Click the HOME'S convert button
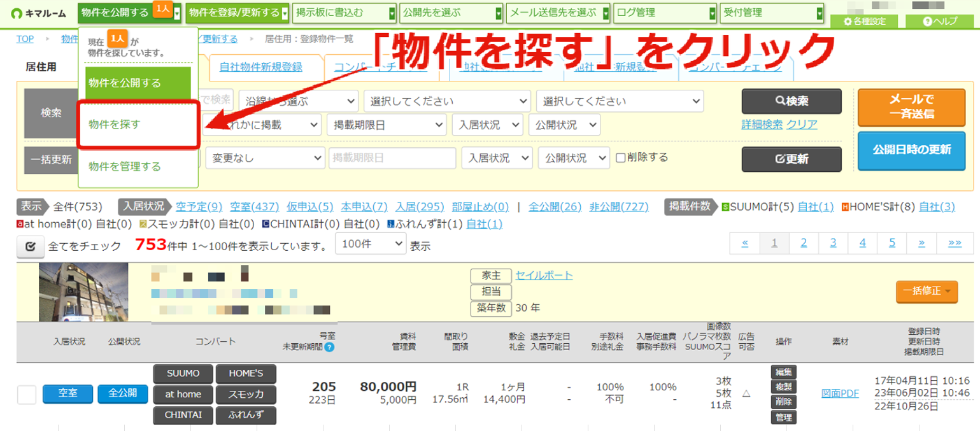This screenshot has height=431, width=980. coord(246,374)
